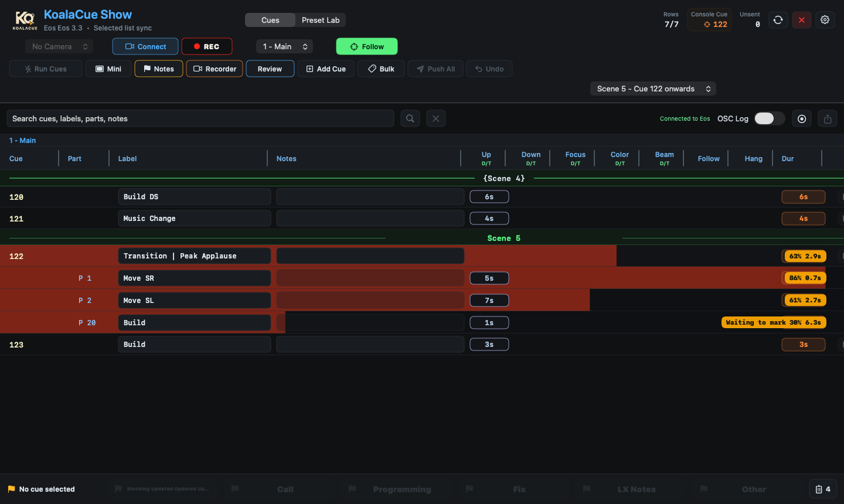Switch to the Preset Lab tab
This screenshot has width=844, height=504.
point(321,20)
